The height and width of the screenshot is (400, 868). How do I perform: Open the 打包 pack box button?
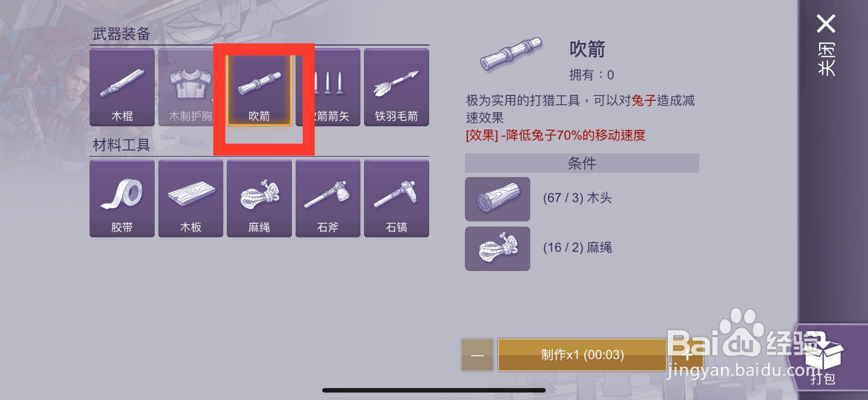823,358
